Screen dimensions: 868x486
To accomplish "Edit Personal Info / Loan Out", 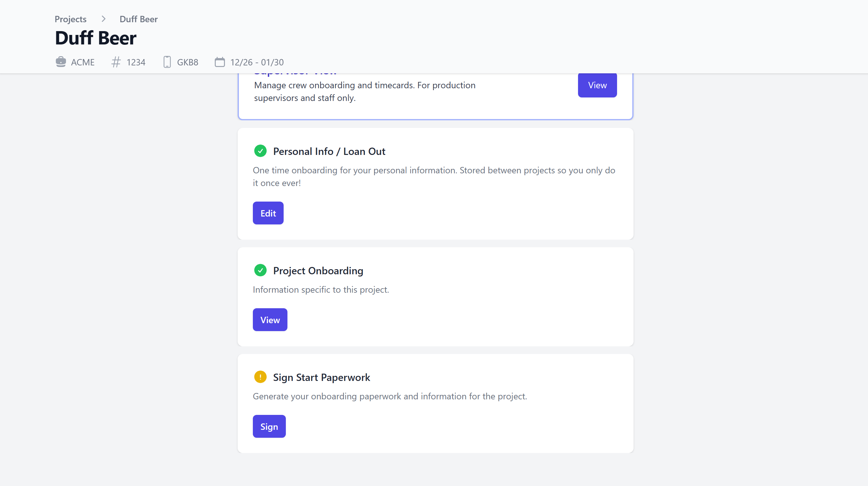I will point(268,213).
